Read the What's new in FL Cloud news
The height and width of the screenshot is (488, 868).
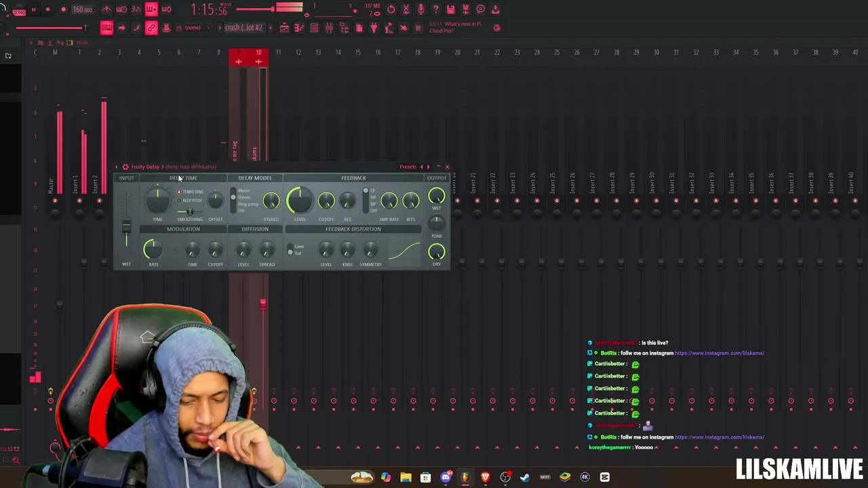(x=455, y=27)
